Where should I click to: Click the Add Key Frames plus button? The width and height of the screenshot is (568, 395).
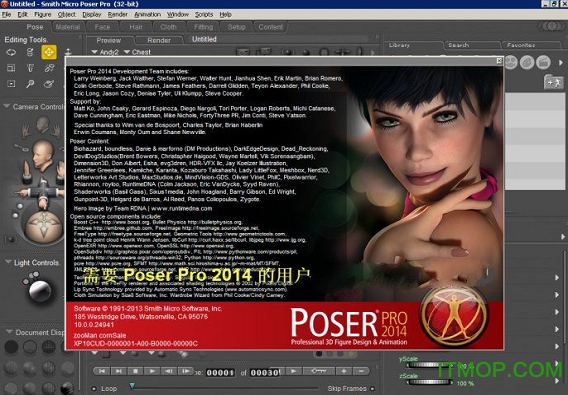[344, 371]
